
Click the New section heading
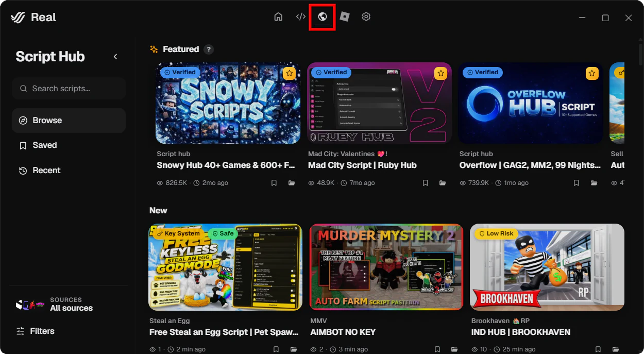click(158, 210)
